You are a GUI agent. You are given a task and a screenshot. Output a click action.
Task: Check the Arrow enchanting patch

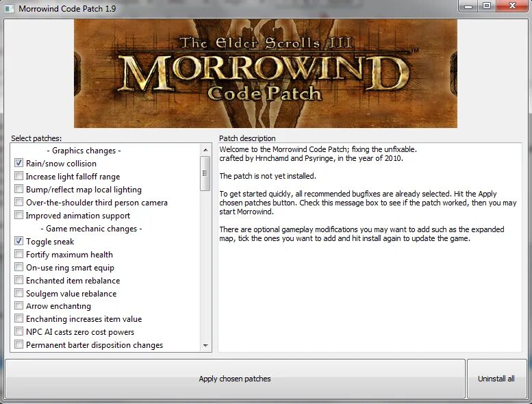[x=18, y=305]
